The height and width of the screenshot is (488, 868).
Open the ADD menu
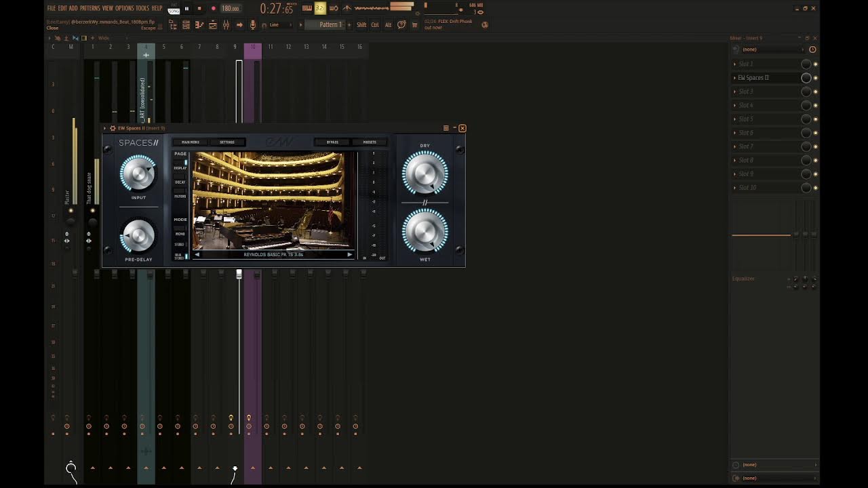73,8
